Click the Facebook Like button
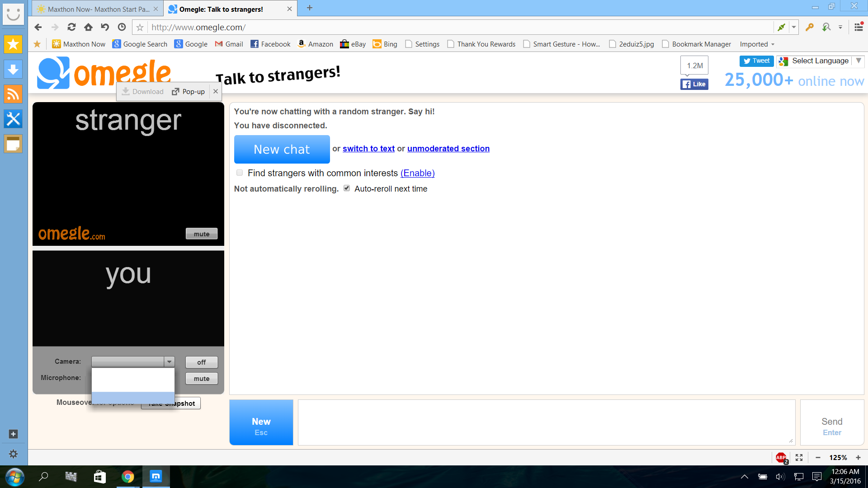This screenshot has height=488, width=868. tap(694, 84)
